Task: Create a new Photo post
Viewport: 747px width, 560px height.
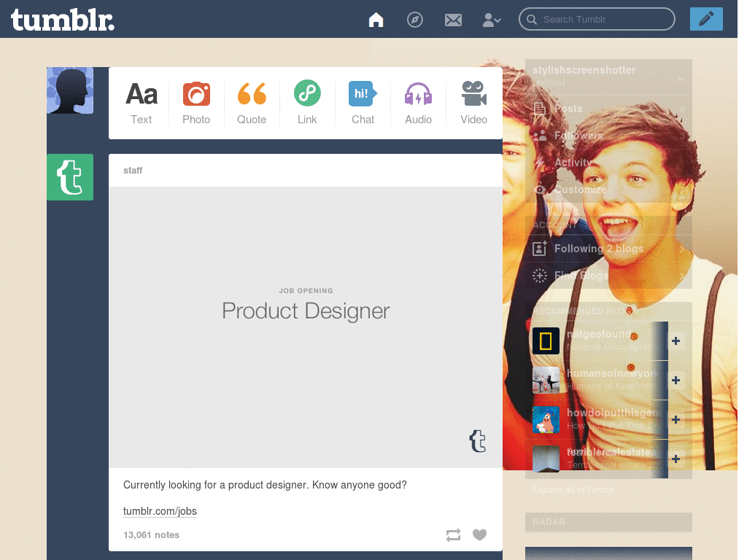Action: pyautogui.click(x=196, y=104)
